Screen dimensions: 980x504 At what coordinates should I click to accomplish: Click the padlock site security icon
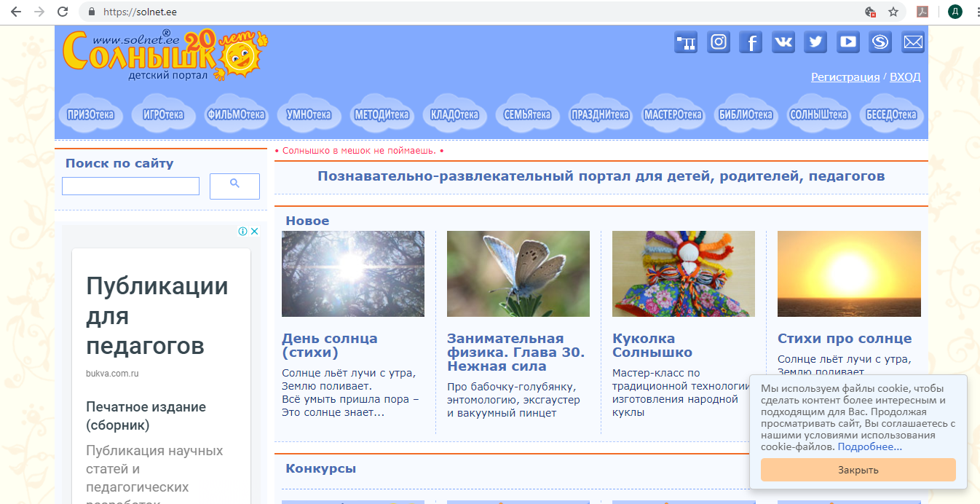tap(92, 12)
